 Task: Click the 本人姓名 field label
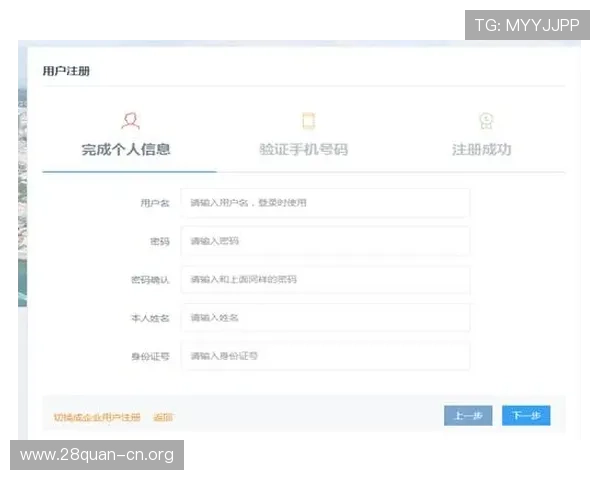coord(150,318)
